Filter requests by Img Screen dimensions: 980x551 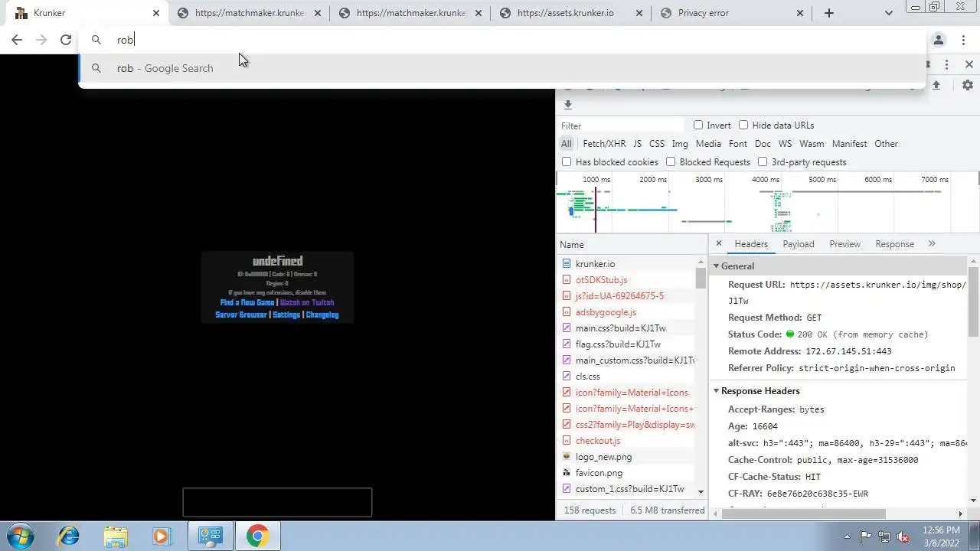click(680, 144)
